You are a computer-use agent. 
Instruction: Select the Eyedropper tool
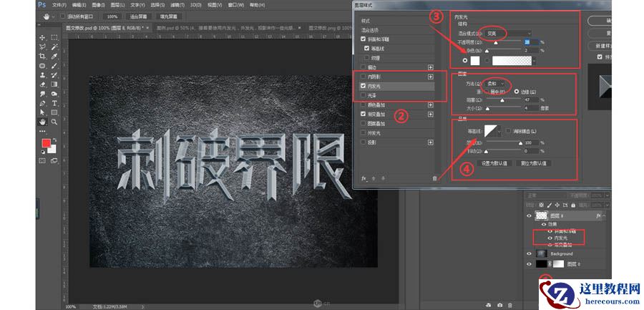54,57
